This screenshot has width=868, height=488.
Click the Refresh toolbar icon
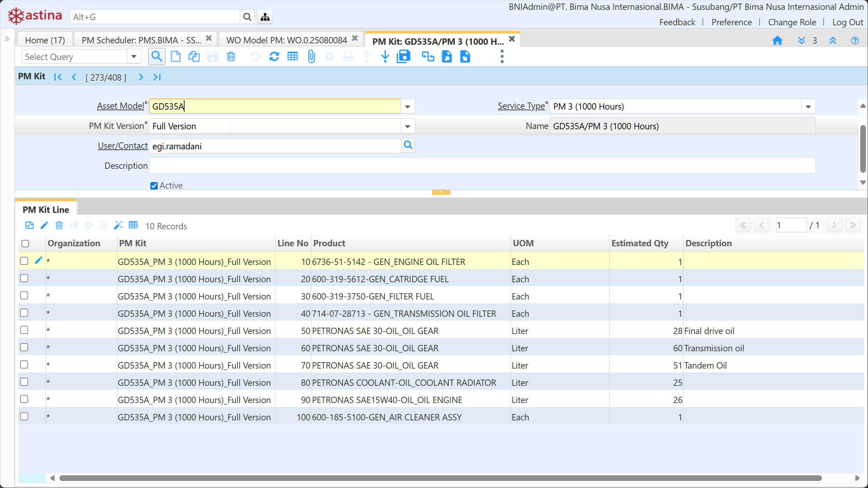pos(274,57)
